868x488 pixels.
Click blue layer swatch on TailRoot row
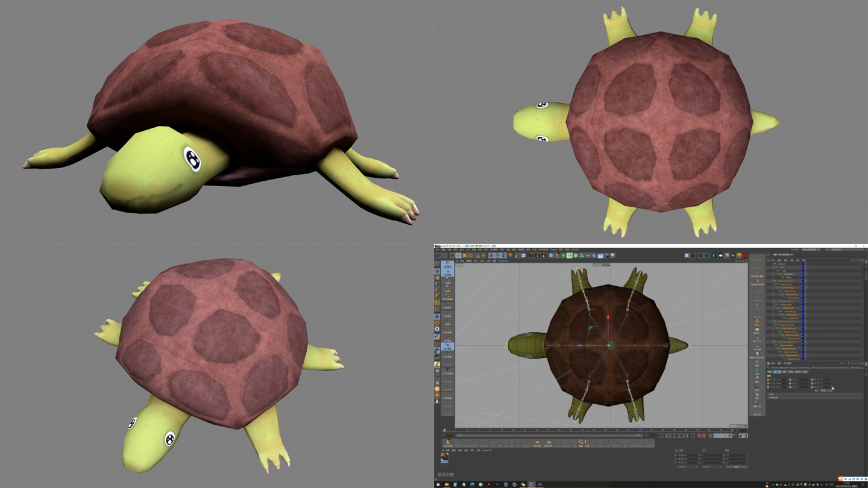click(x=803, y=264)
